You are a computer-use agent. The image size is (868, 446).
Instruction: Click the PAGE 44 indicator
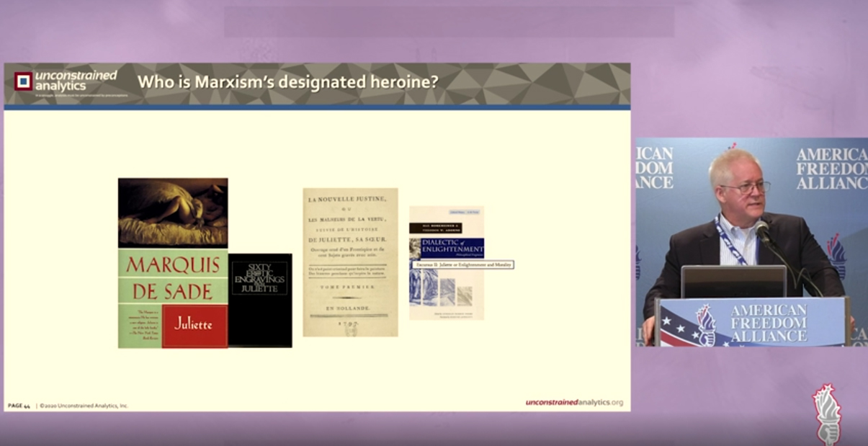tap(19, 406)
